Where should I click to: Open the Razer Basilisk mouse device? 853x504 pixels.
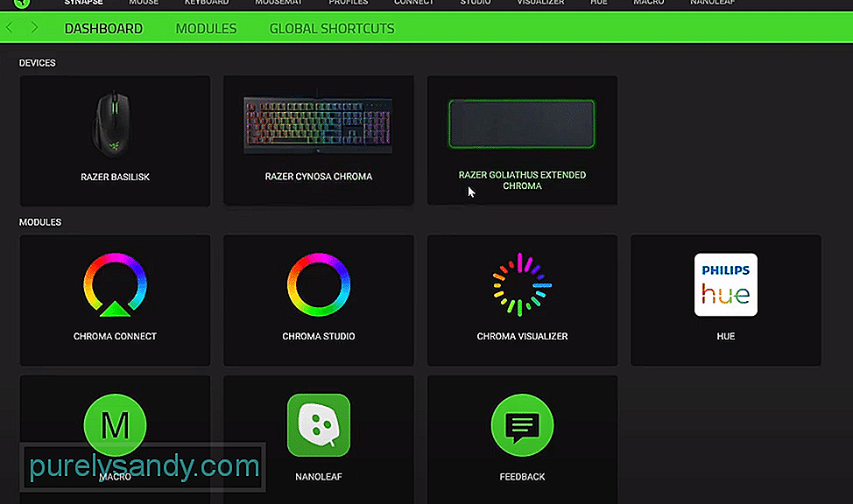coord(115,140)
